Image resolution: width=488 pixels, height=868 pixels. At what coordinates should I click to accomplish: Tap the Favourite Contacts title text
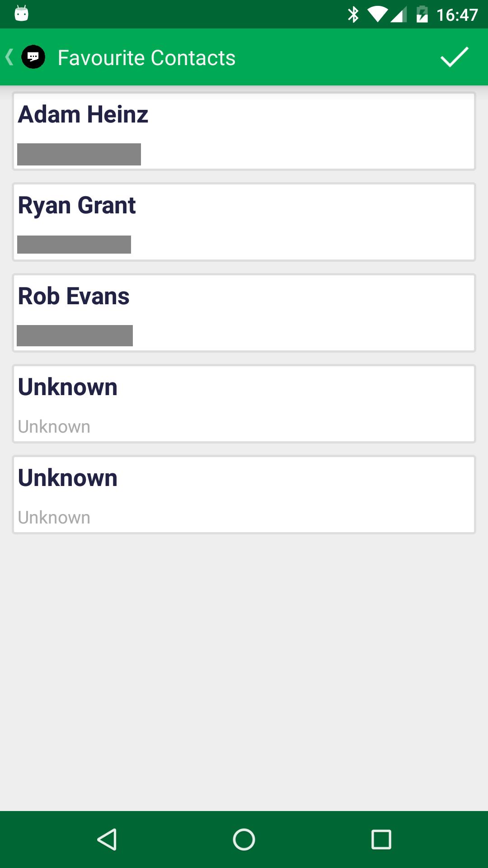[x=146, y=58]
